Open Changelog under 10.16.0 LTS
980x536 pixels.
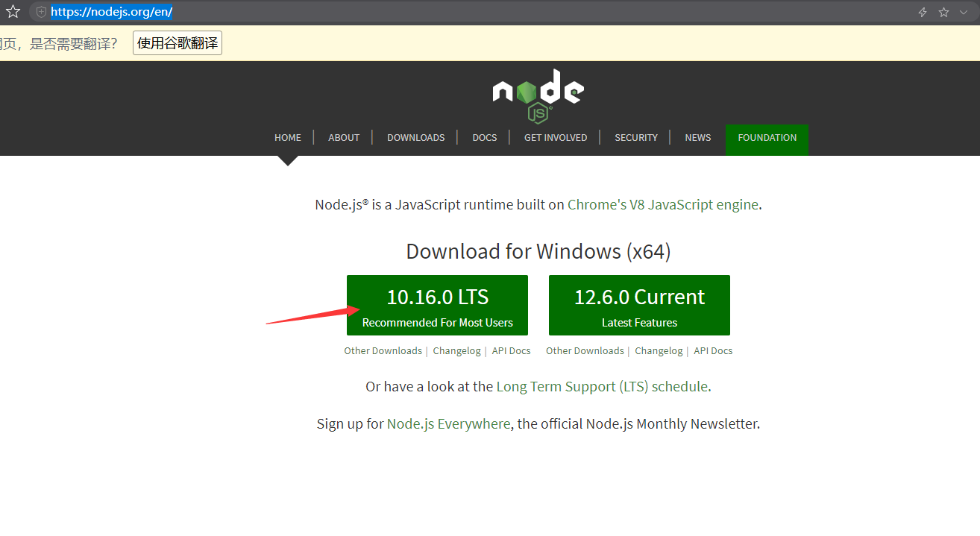pyautogui.click(x=457, y=350)
